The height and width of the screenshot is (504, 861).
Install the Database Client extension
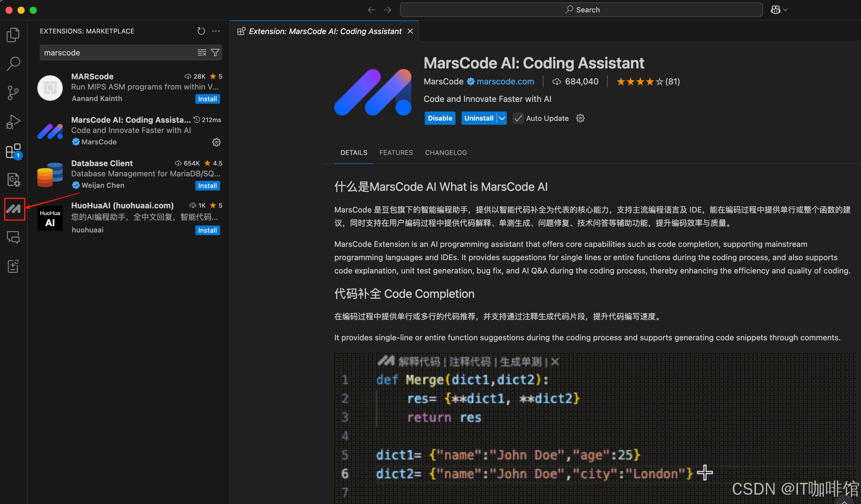pos(207,186)
